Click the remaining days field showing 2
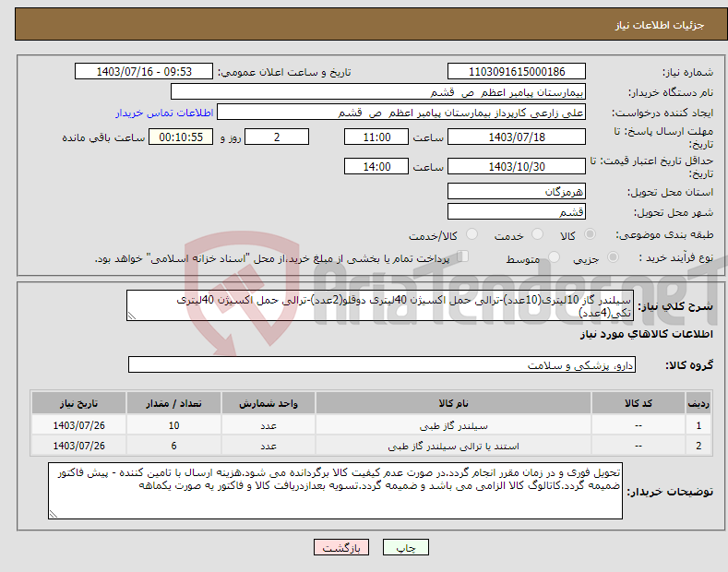The width and height of the screenshot is (728, 572). click(x=277, y=137)
